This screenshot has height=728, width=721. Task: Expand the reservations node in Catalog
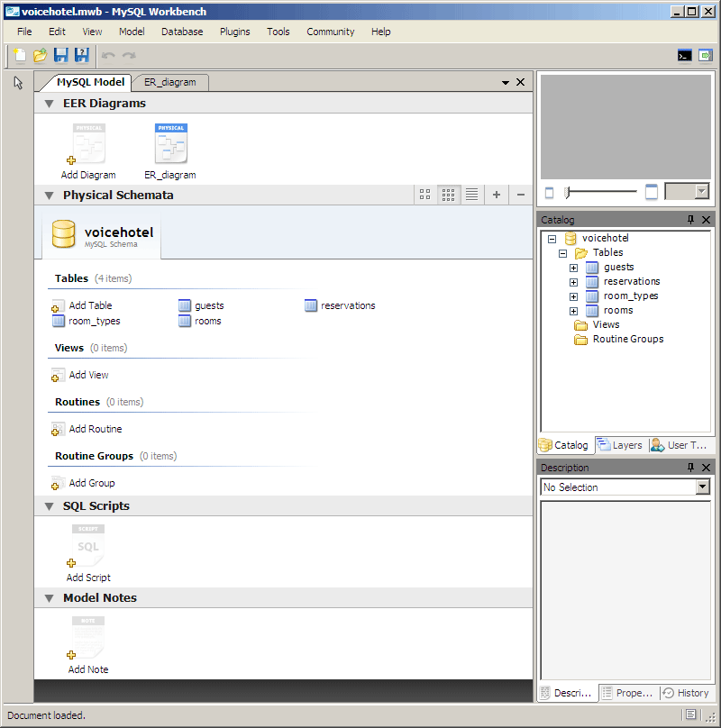coord(574,282)
